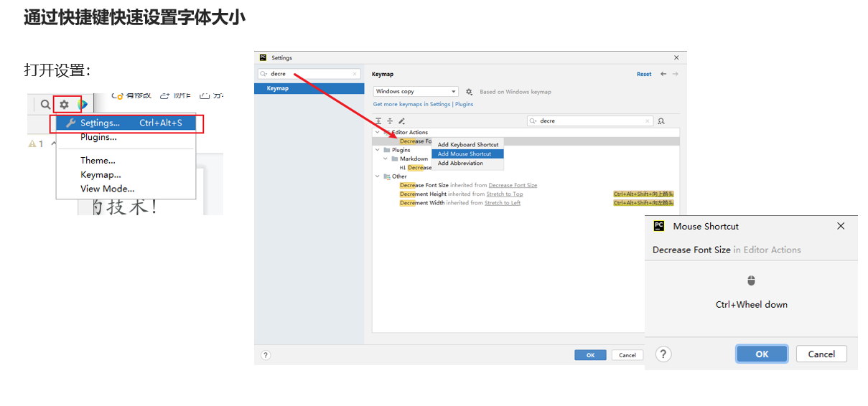Choose Add Abbreviation from context menu
This screenshot has height=406, width=868.
(467, 163)
